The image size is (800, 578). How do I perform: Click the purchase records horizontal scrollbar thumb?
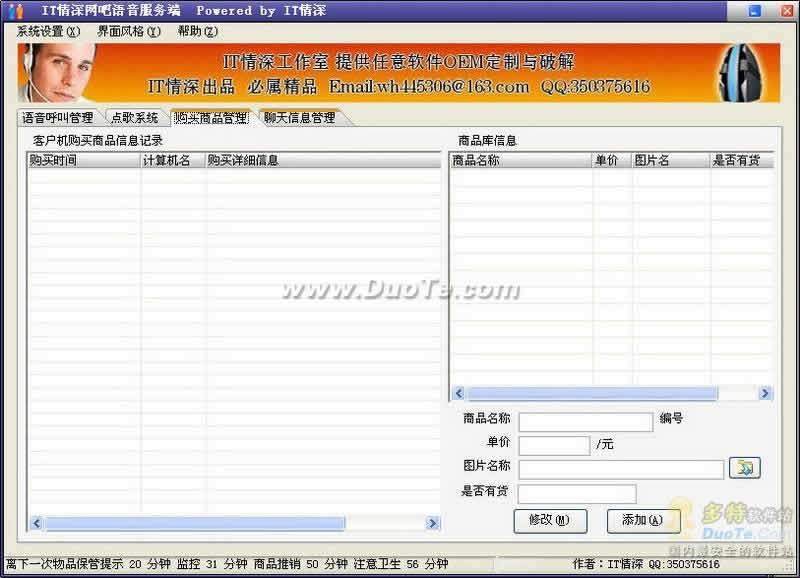point(194,523)
